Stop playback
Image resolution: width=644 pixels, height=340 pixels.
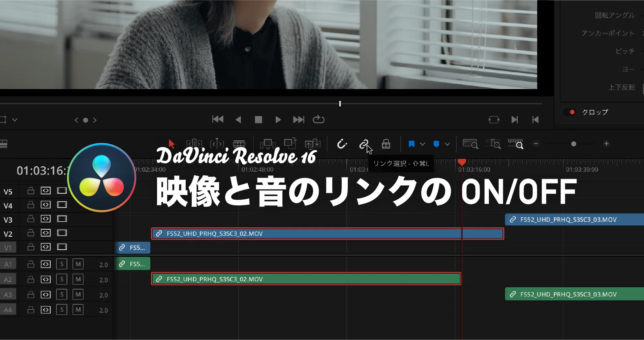click(x=258, y=120)
